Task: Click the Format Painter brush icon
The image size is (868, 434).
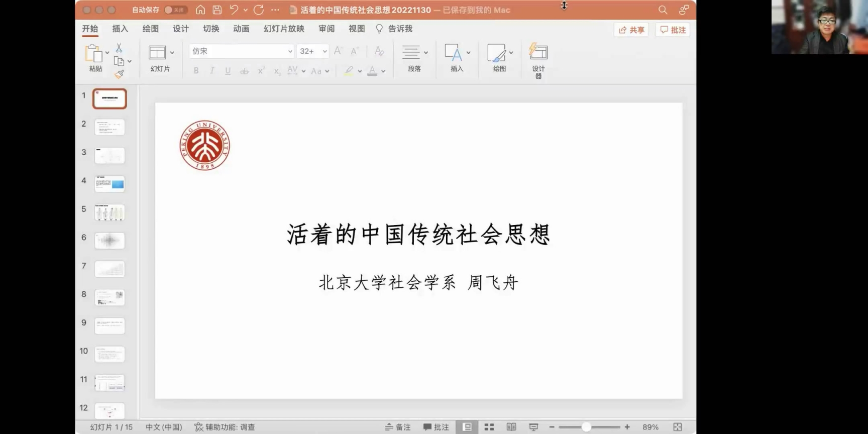Action: 119,74
